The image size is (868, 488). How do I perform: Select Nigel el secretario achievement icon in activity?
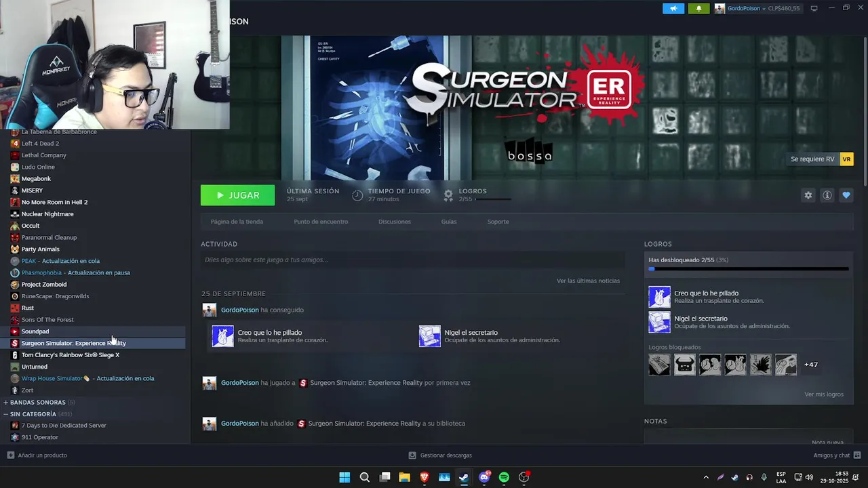429,336
